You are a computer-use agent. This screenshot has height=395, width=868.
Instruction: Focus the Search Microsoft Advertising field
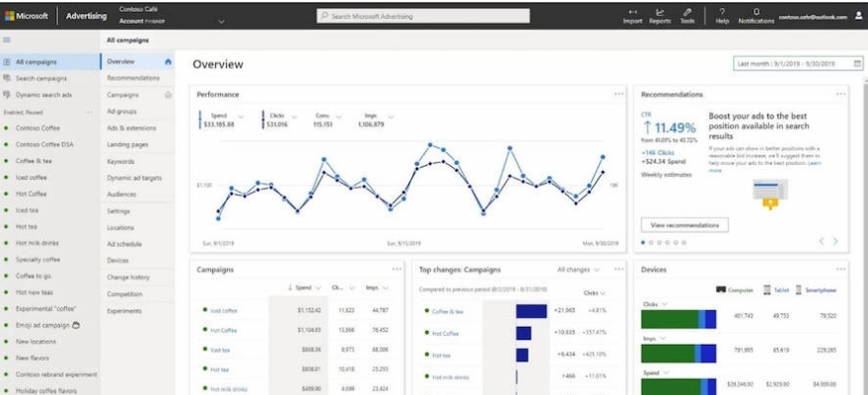click(423, 16)
